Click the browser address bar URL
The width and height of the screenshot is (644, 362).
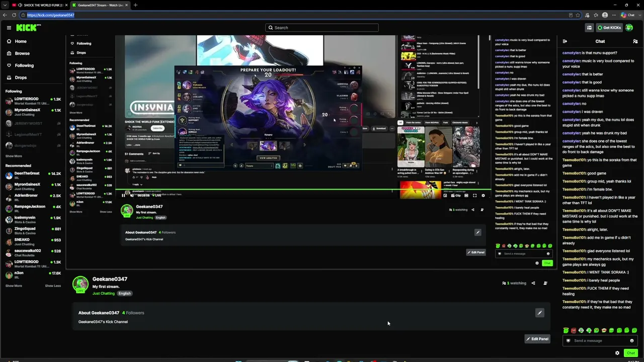[x=50, y=15]
